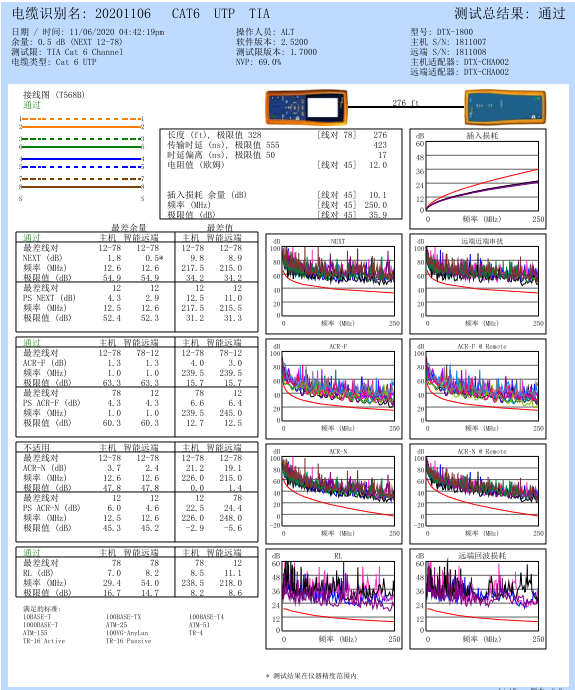Image resolution: width=575 pixels, height=690 pixels.
Task: Select the TR-16 Active standard entry
Action: pyautogui.click(x=44, y=641)
